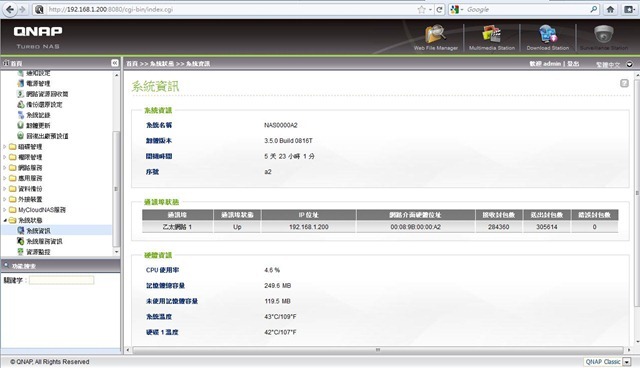Click the QNAP Turbo NAS logo
The image size is (640, 368).
(x=38, y=37)
